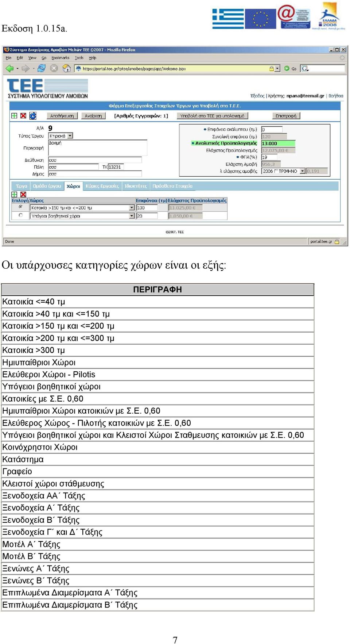Screen dimensions: 350x644
Task: Open the Υπόγειοι βοηθητικοί χώροι space dropdown
Action: 132,216
